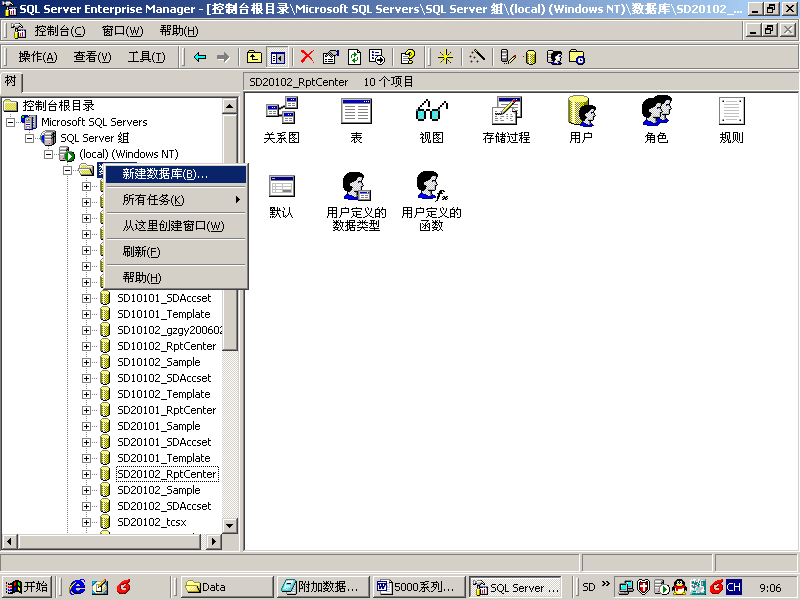Choose 刷新(F) in the context menu
Viewport: 800px width, 600px height.
click(176, 252)
